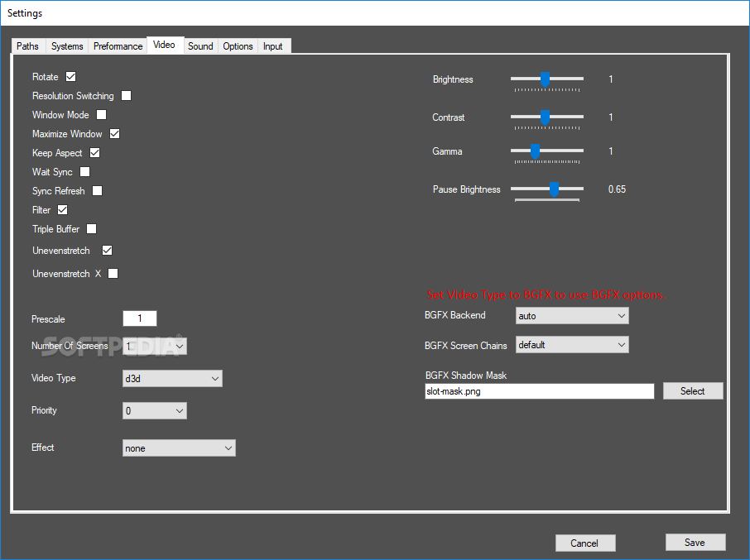
Task: Click the Settings window title
Action: pos(25,13)
